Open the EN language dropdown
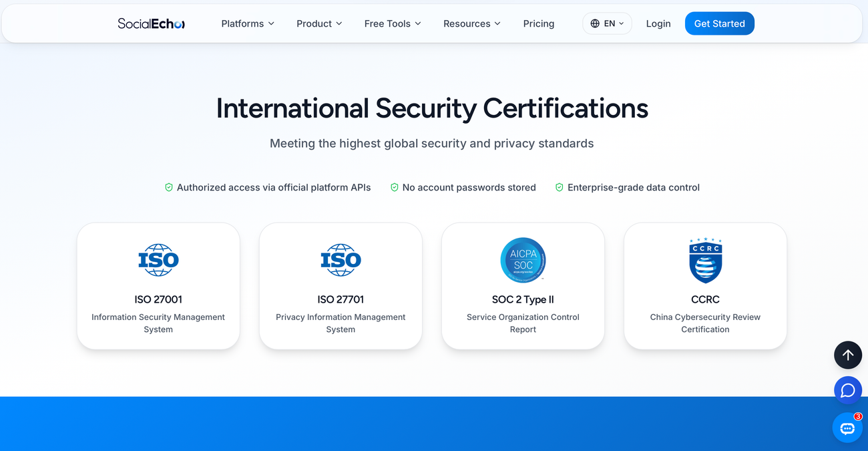Screen dimensions: 868x451 pos(607,23)
